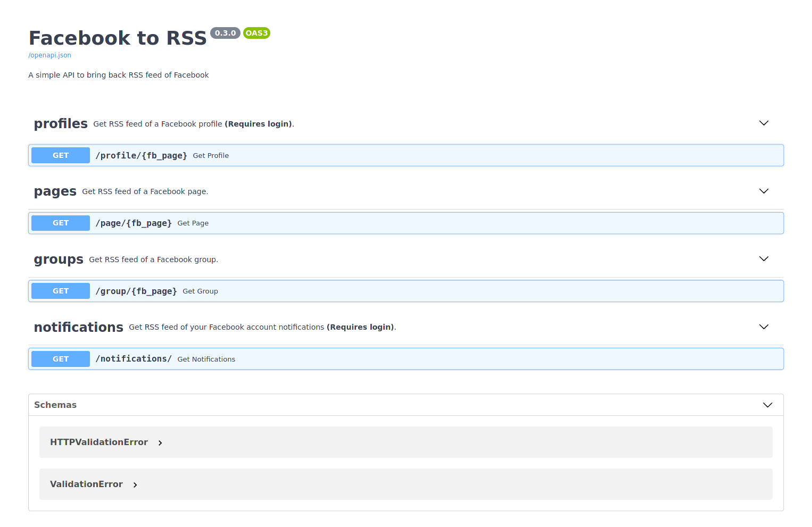Open the /notifications/ endpoint path

tap(134, 359)
